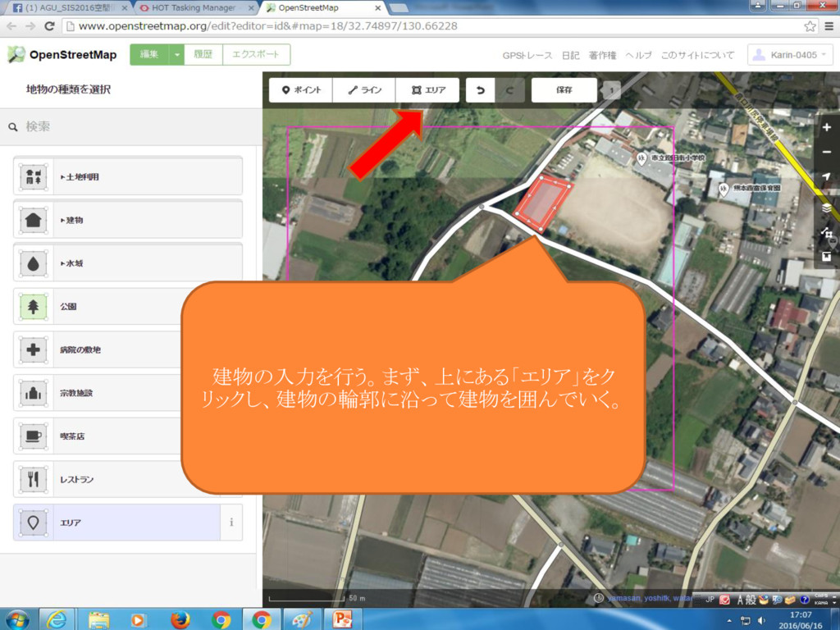Zoom in with the map plus button
Viewport: 840px width, 630px height.
(827, 127)
